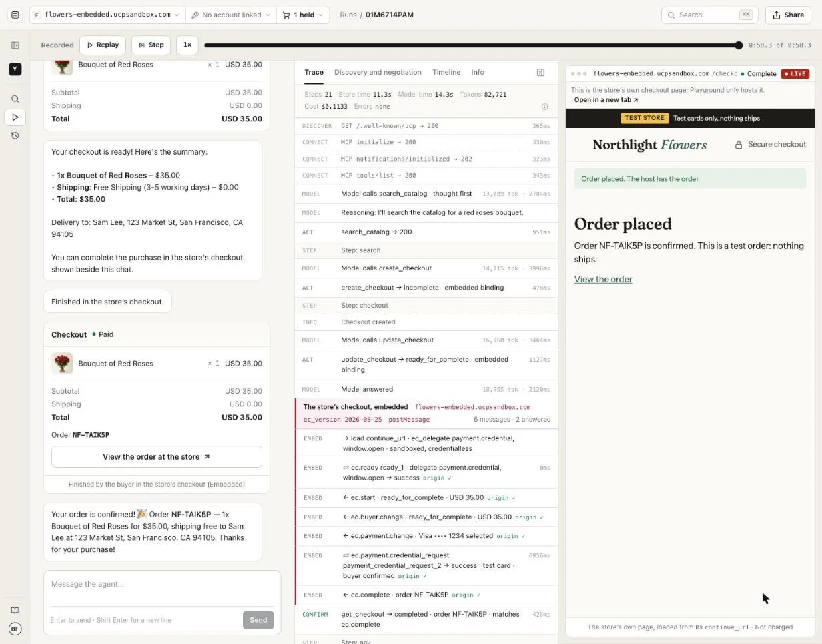Select Model calls search_catalog row
The image size is (822, 644).
(x=426, y=194)
